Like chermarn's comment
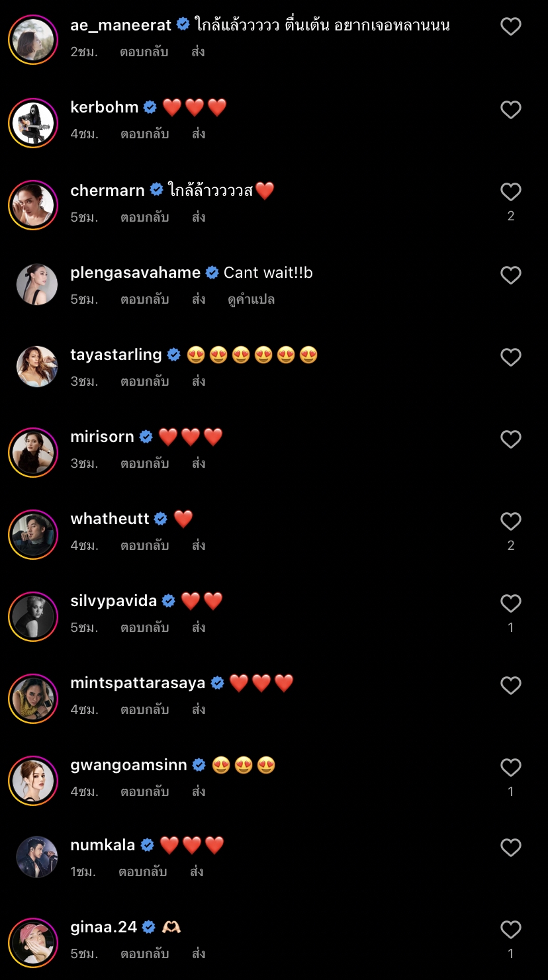Screen dimensions: 548x980 510,192
